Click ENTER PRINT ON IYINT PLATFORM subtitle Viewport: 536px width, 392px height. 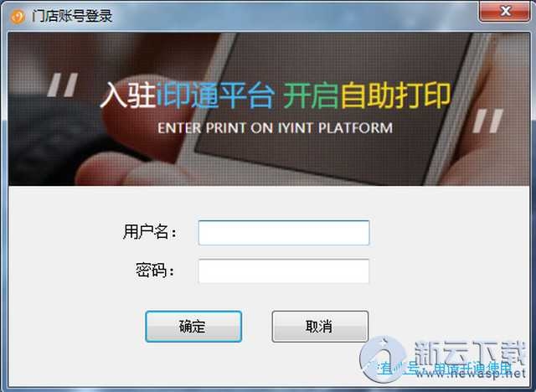click(x=275, y=128)
